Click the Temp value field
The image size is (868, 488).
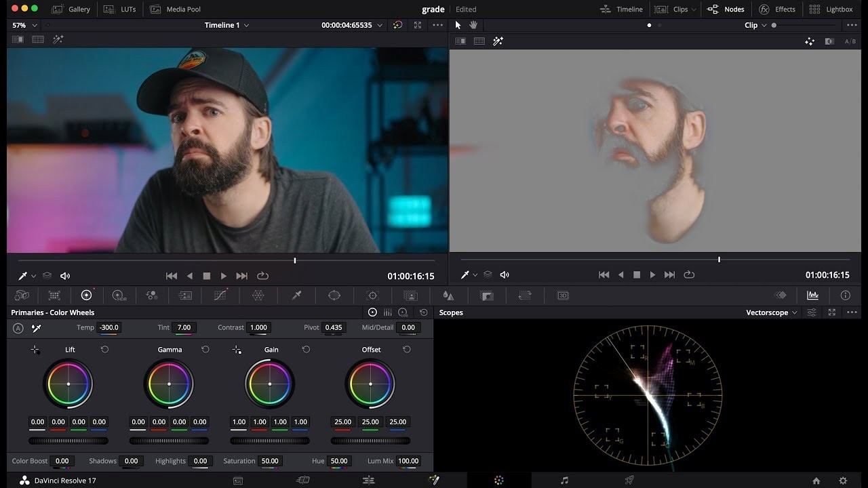(109, 327)
